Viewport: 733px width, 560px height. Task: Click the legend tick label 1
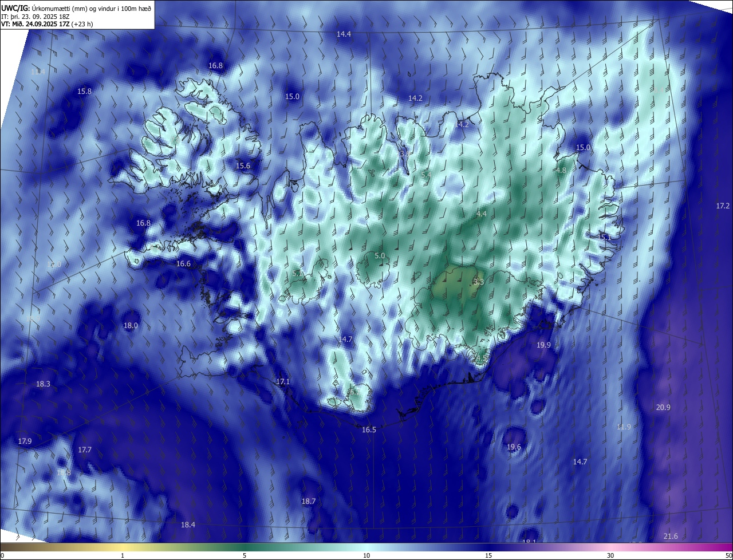123,555
